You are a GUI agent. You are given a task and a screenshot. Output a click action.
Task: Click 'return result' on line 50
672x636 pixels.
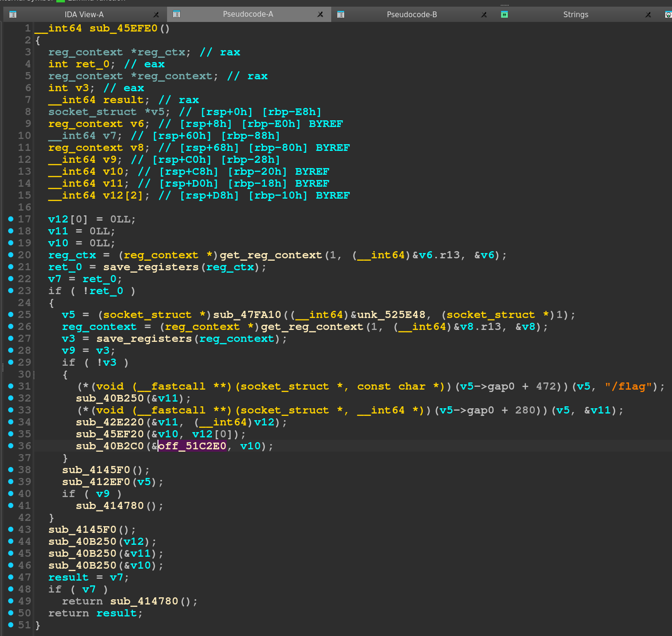click(x=93, y=613)
